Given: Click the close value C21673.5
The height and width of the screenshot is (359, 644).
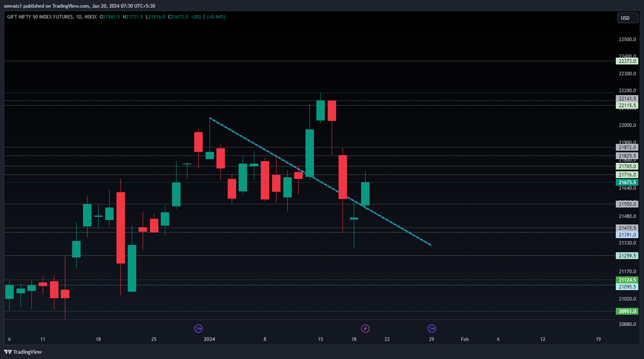Looking at the screenshot, I should tap(178, 17).
